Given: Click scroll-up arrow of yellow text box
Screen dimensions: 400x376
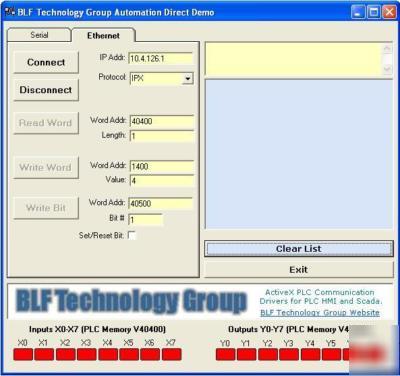Looking at the screenshot, I should (387, 48).
